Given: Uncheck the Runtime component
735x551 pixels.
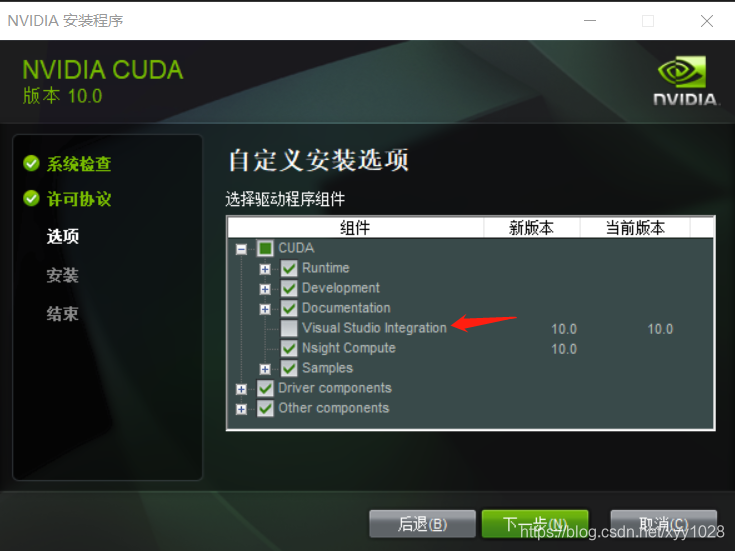Looking at the screenshot, I should [x=289, y=268].
